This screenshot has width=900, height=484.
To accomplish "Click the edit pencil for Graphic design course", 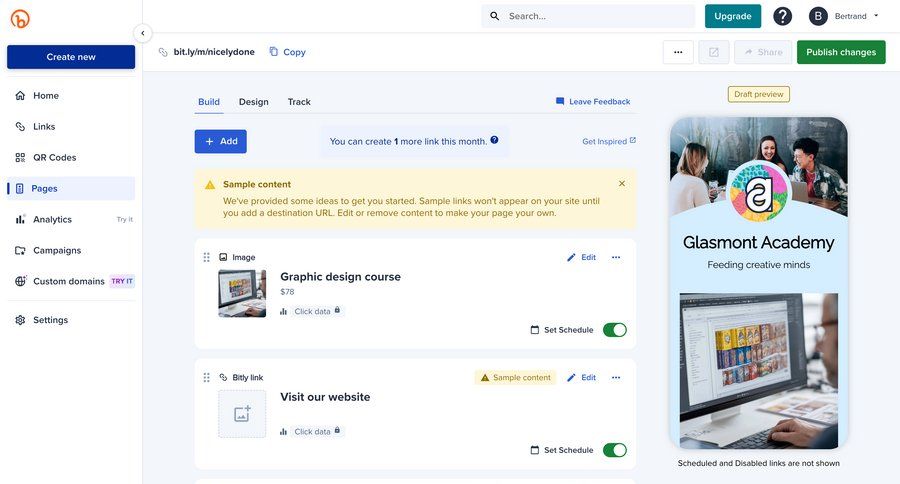I will [x=581, y=257].
